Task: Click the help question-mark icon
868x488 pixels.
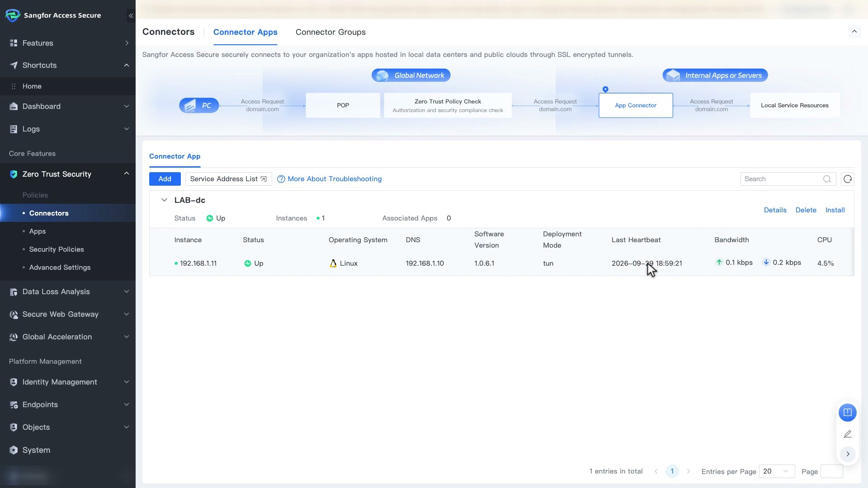Action: click(281, 179)
